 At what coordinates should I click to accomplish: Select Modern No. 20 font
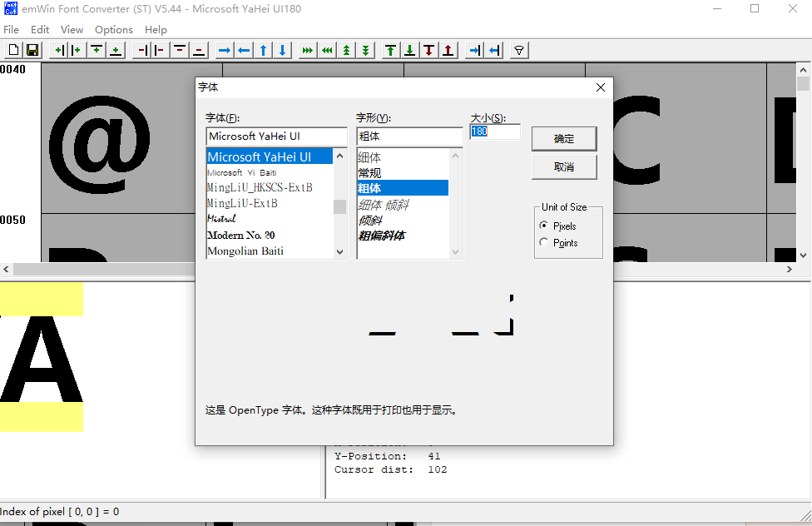point(270,235)
